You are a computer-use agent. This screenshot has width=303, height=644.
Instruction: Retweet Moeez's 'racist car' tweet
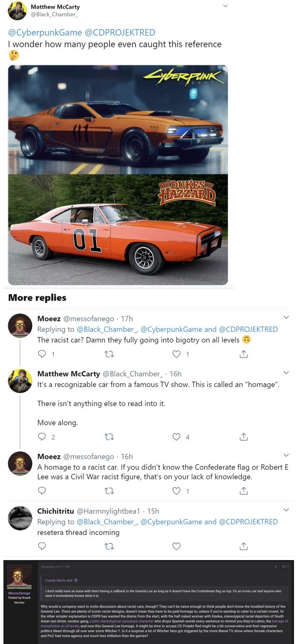109,354
